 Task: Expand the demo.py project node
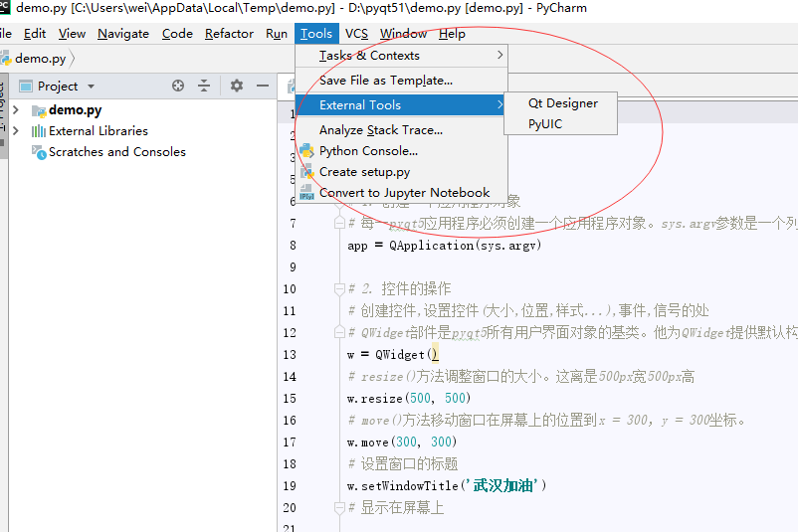pos(16,109)
